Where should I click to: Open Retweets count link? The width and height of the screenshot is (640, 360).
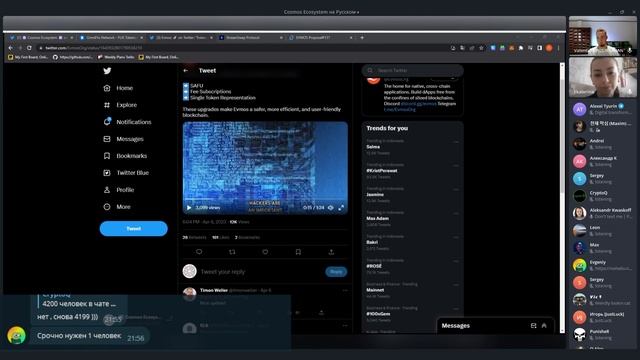click(194, 237)
